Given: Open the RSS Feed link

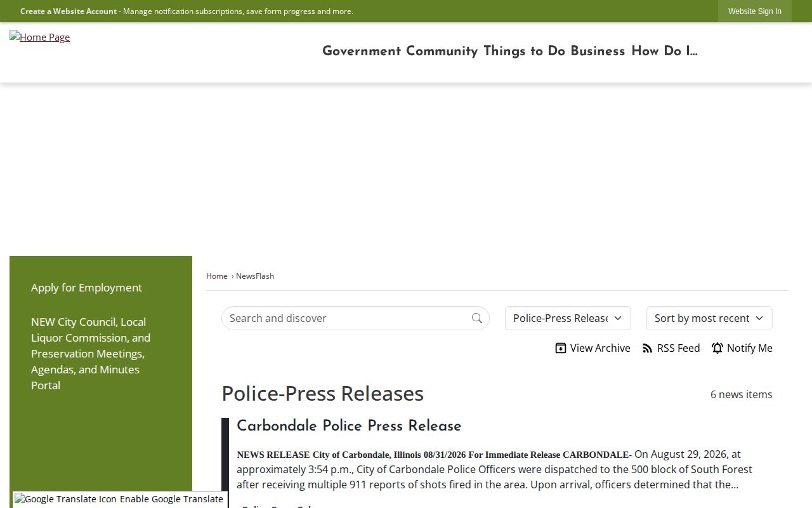Looking at the screenshot, I should click(671, 348).
